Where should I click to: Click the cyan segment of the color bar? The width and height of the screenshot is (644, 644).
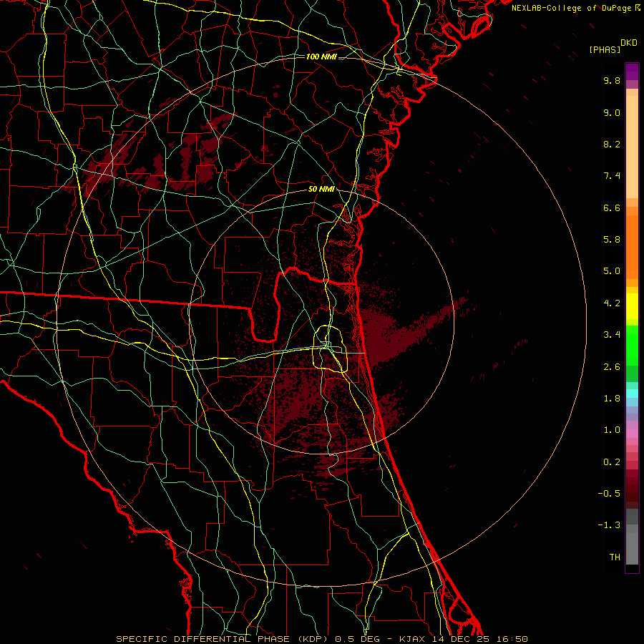(632, 394)
